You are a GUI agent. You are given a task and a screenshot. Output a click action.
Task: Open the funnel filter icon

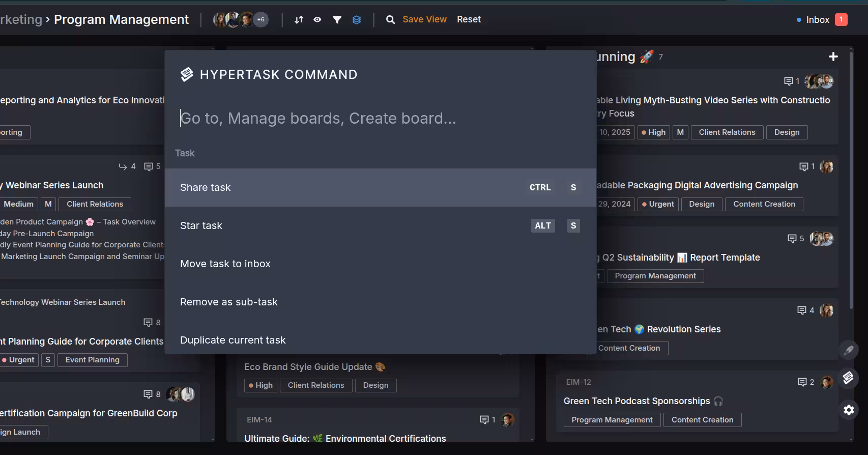pos(337,19)
